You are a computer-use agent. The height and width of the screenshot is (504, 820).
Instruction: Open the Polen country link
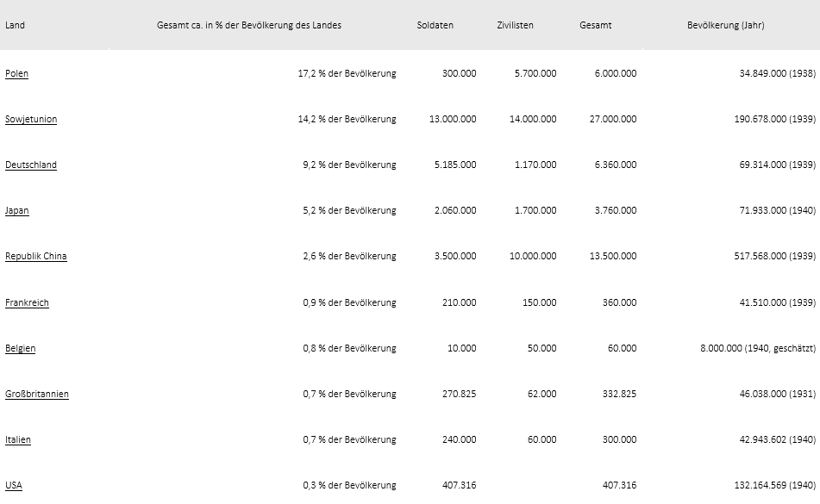pos(16,73)
